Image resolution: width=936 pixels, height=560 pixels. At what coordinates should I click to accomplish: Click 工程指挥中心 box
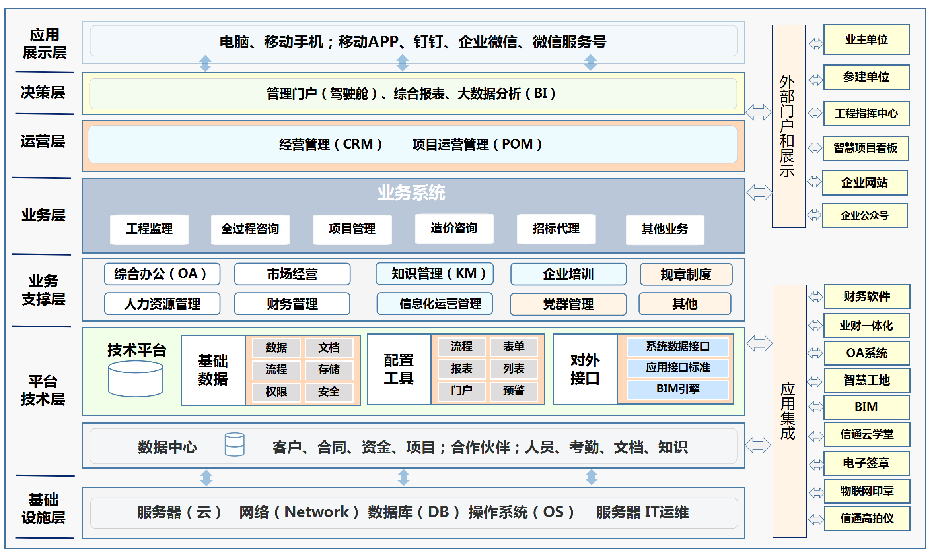pyautogui.click(x=866, y=114)
